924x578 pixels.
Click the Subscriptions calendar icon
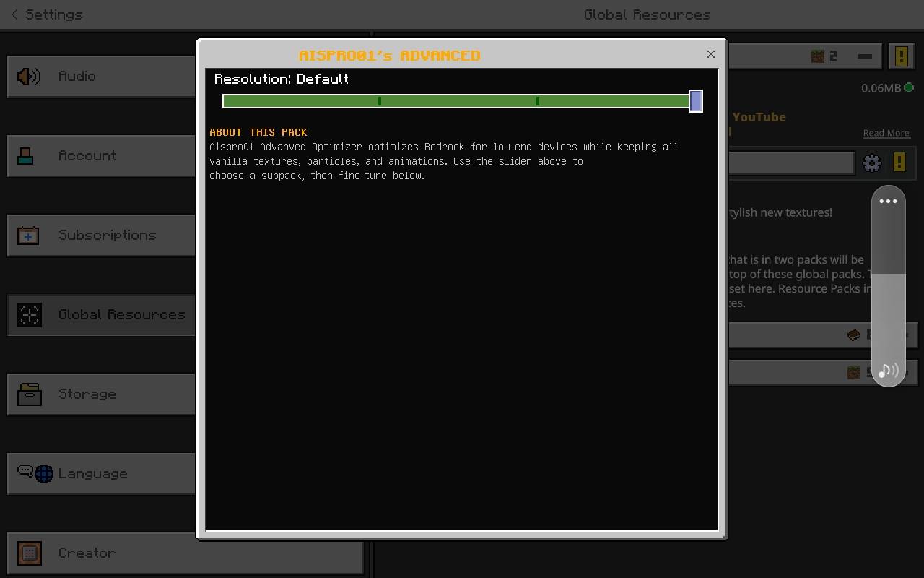tap(28, 235)
